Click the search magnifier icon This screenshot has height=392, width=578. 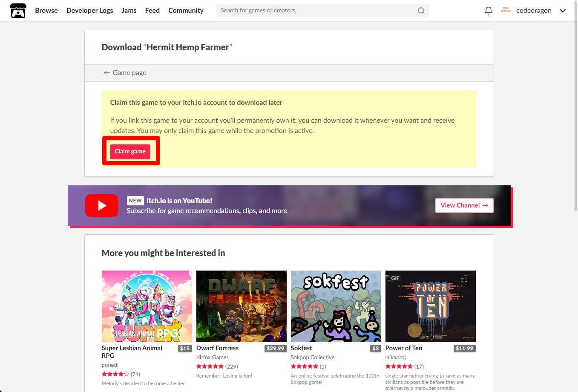(421, 11)
